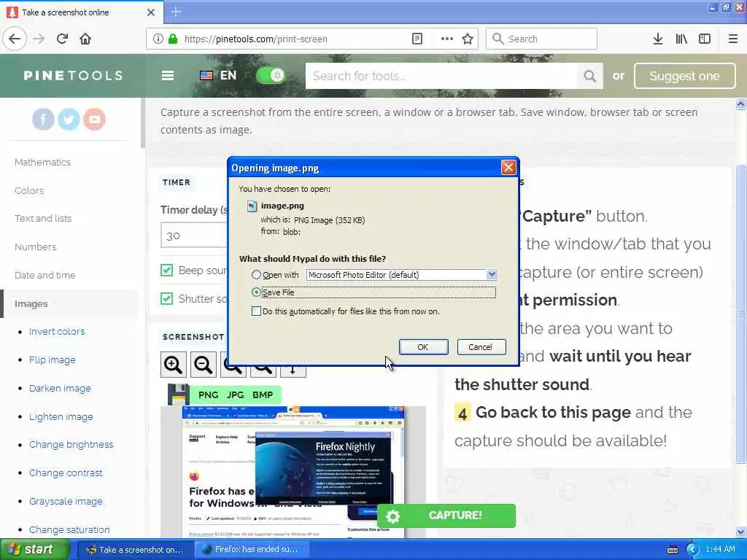Close the Take a screenshot online tab
Viewport: 747px width, 560px height.
[x=151, y=12]
